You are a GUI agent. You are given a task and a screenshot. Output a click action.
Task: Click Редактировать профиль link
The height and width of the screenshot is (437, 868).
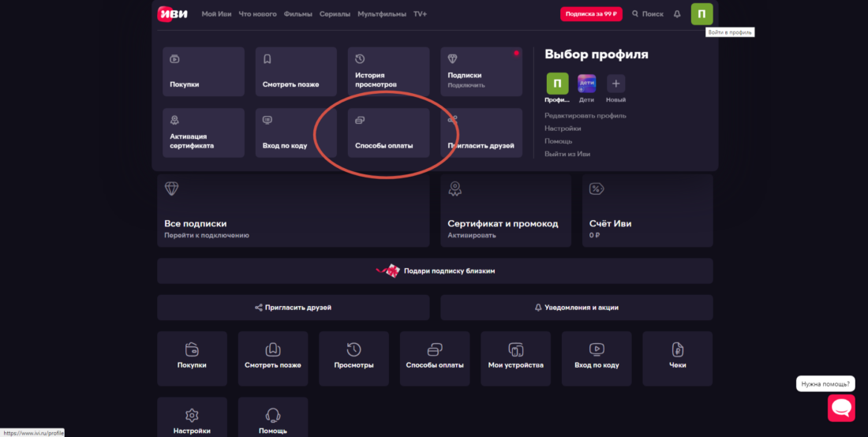(x=585, y=115)
